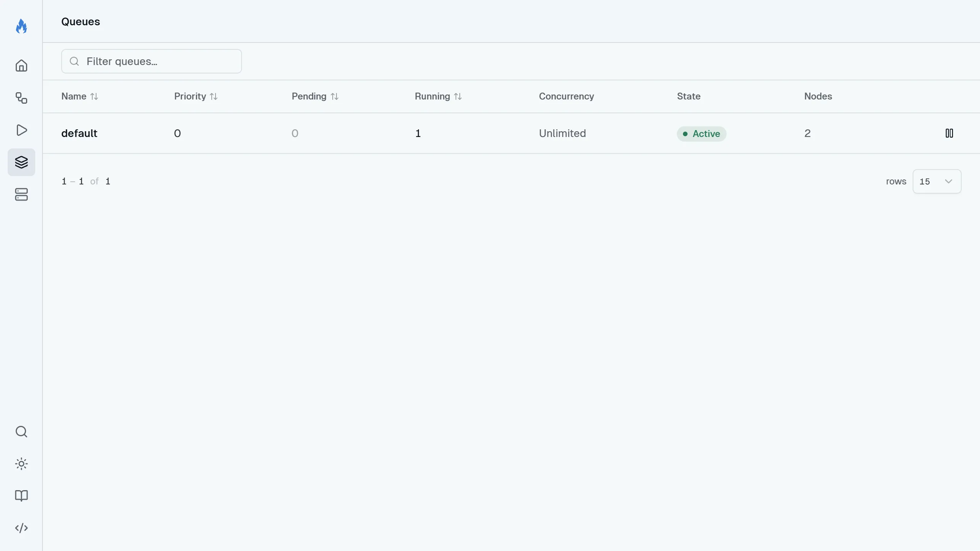Screen dimensions: 980x551
Task: Click the magnifier icon in the filter field
Action: (x=74, y=61)
